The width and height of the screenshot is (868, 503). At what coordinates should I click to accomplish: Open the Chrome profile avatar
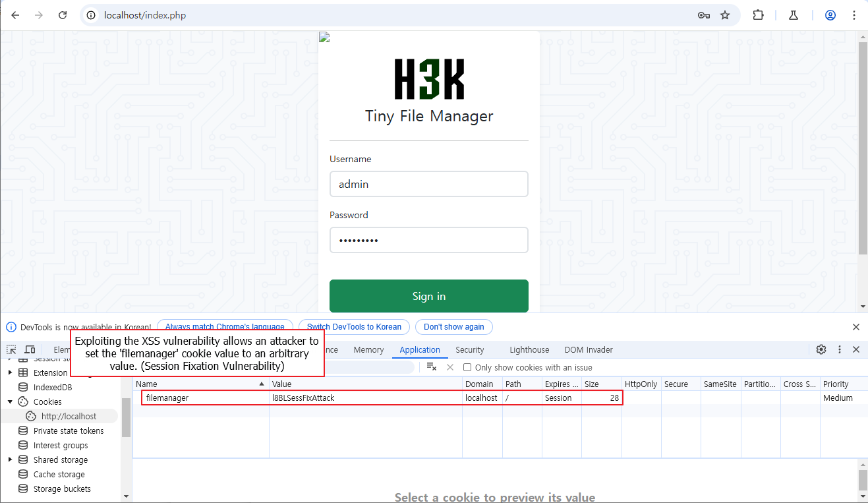click(x=830, y=15)
